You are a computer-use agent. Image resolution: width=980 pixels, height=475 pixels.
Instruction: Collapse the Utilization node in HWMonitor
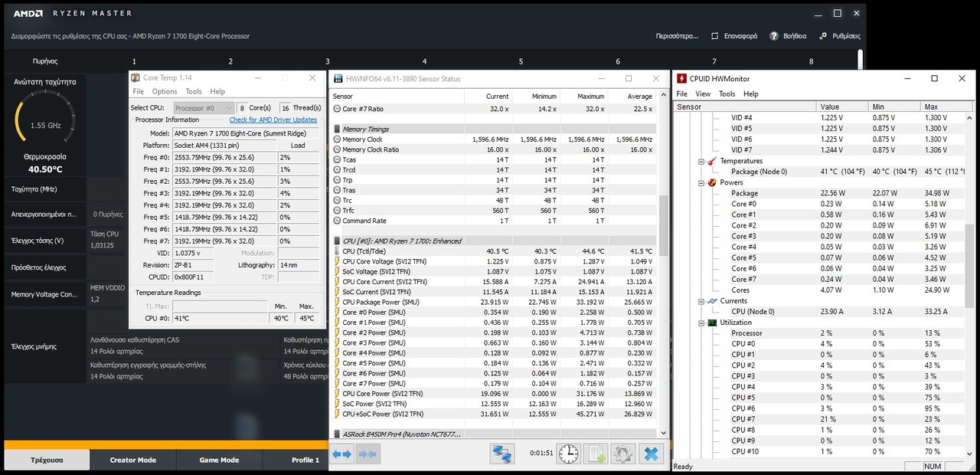pos(701,323)
